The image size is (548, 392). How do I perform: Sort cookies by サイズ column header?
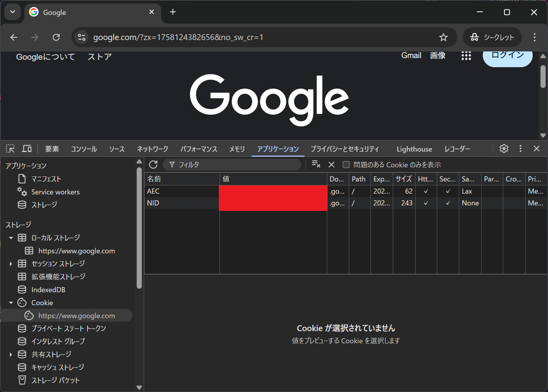click(x=404, y=179)
